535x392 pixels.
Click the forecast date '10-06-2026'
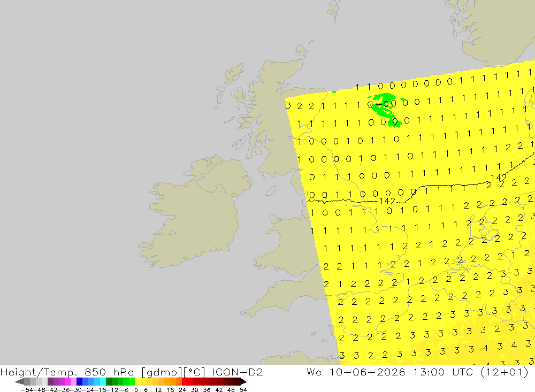pyautogui.click(x=367, y=372)
